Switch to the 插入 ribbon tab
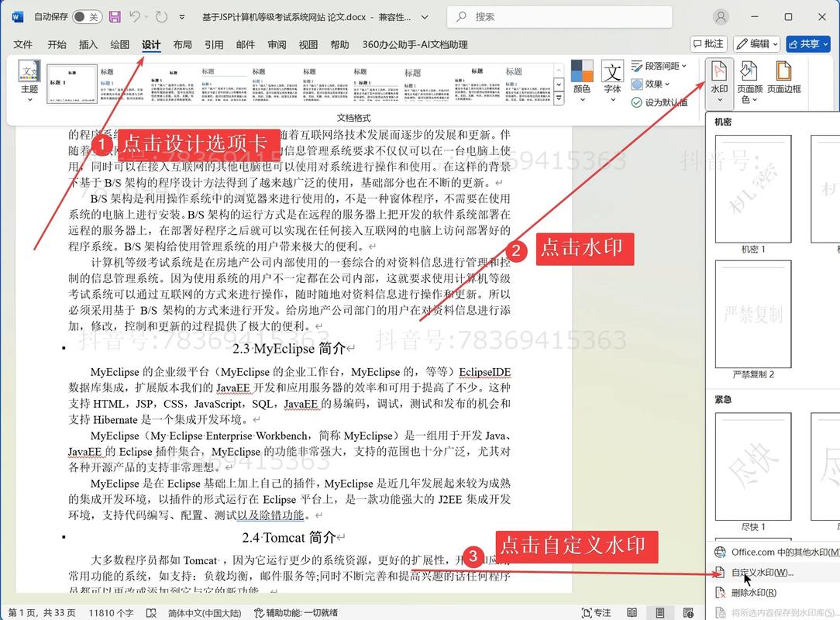The height and width of the screenshot is (620, 840). (x=88, y=44)
